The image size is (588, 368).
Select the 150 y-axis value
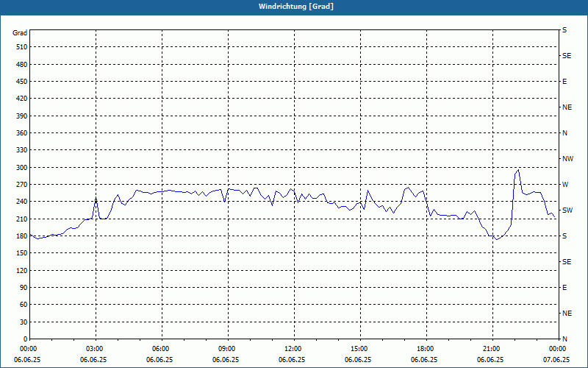click(22, 253)
